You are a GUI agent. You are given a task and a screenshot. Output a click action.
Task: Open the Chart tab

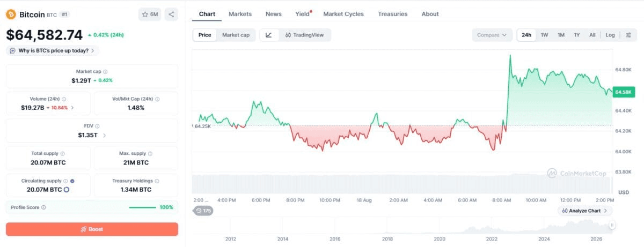coord(207,14)
